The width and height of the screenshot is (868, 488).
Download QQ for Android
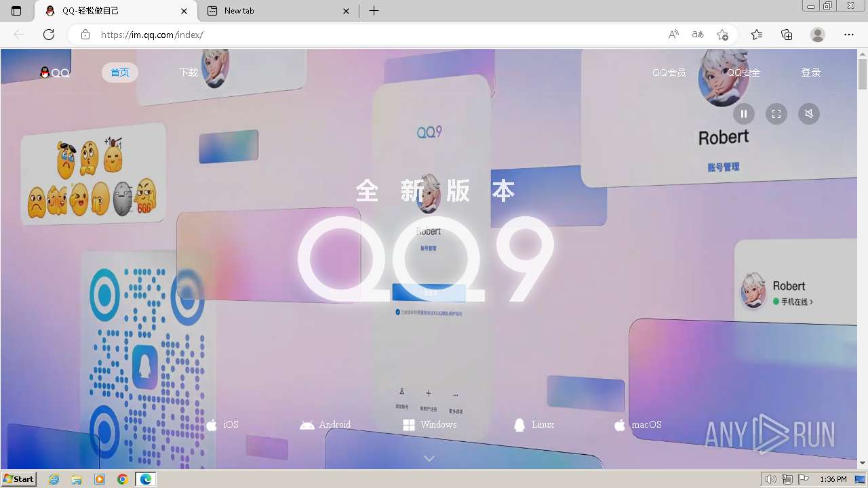click(325, 424)
